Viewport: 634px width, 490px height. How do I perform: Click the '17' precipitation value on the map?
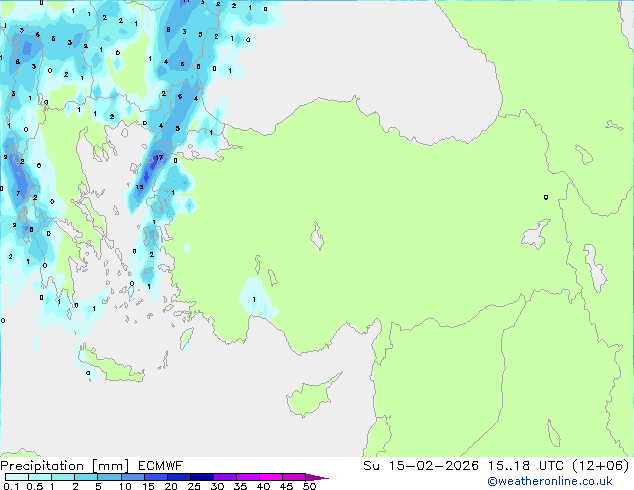(159, 158)
